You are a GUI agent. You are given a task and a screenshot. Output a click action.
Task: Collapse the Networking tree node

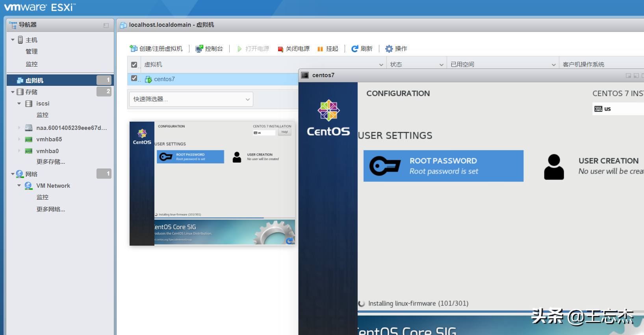point(13,174)
